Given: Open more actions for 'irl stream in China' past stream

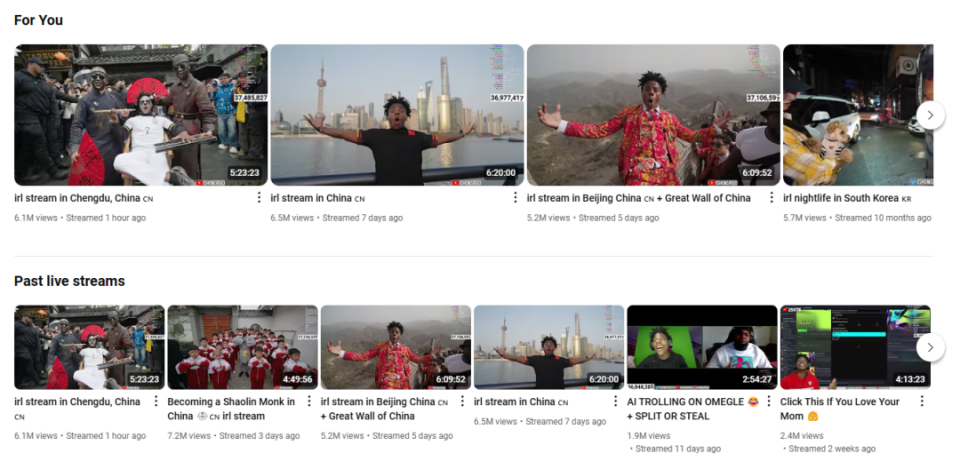Looking at the screenshot, I should [615, 401].
